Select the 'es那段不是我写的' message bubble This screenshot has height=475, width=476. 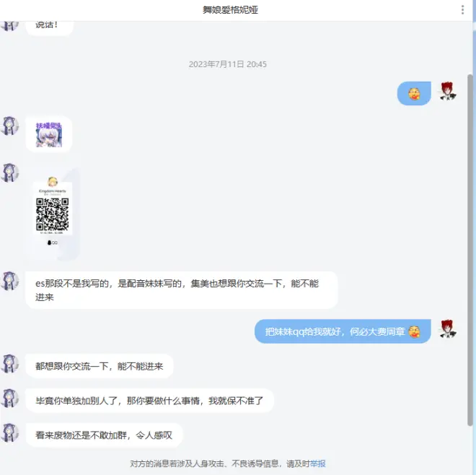click(x=180, y=290)
